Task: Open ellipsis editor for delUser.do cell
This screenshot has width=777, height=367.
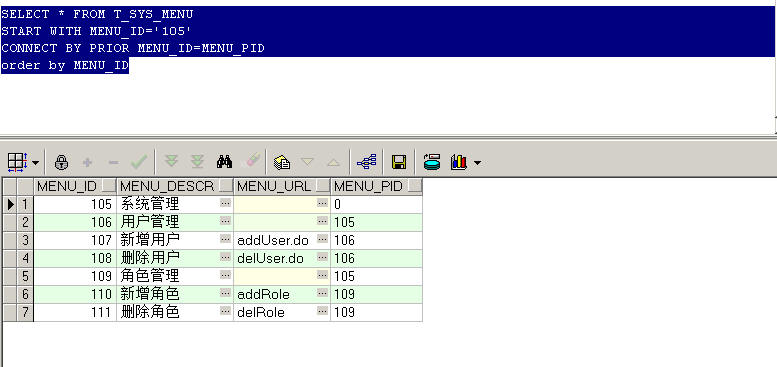Action: click(x=323, y=257)
